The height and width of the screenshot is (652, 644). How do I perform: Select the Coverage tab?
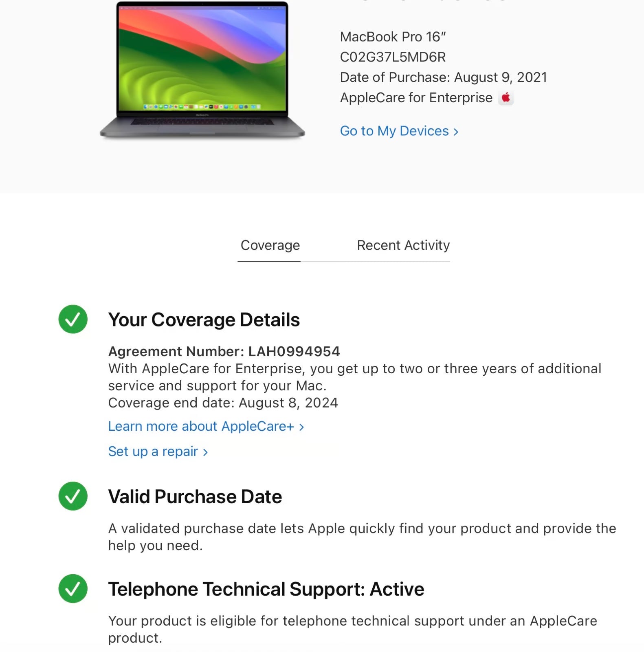(270, 245)
